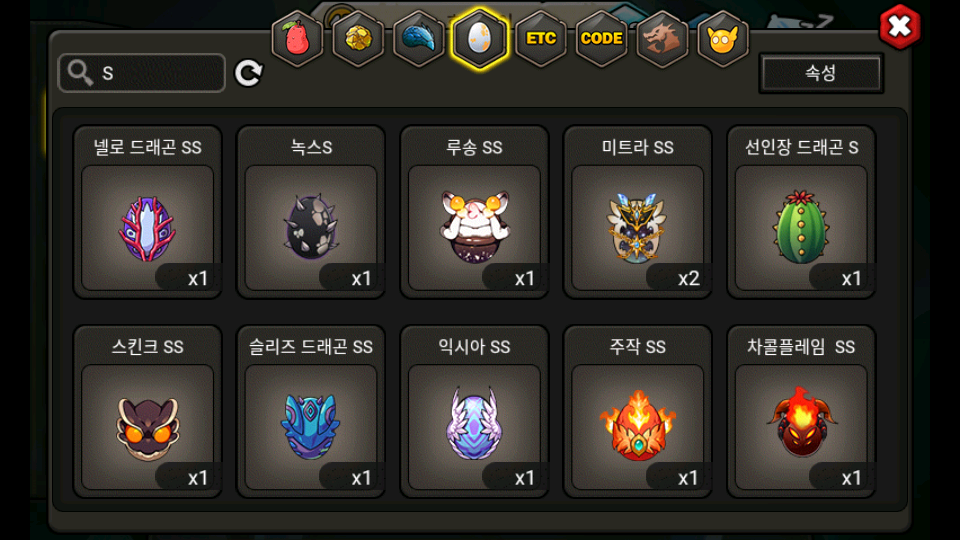Select the 넬로 드래곤 SS egg

click(x=148, y=212)
